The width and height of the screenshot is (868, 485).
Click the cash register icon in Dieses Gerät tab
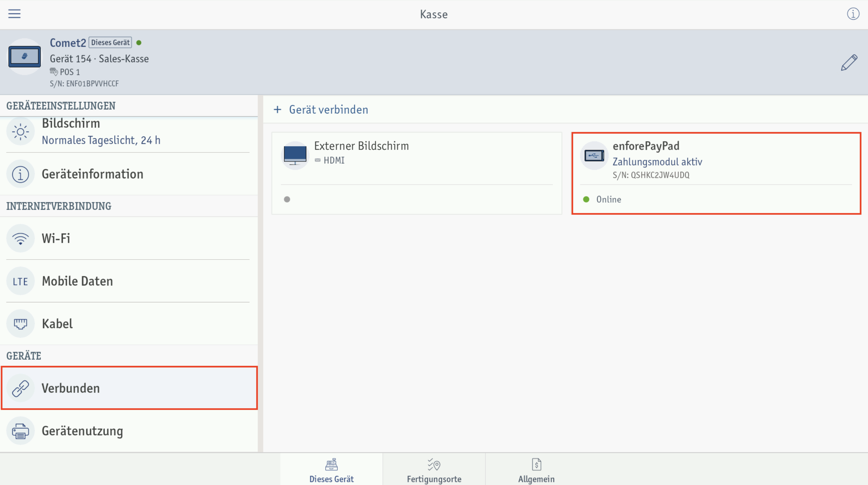pos(332,464)
